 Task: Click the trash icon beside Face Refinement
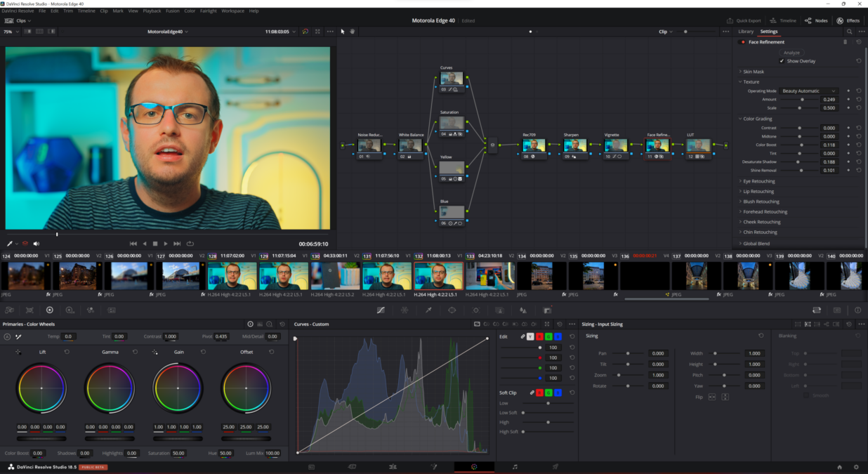point(845,42)
